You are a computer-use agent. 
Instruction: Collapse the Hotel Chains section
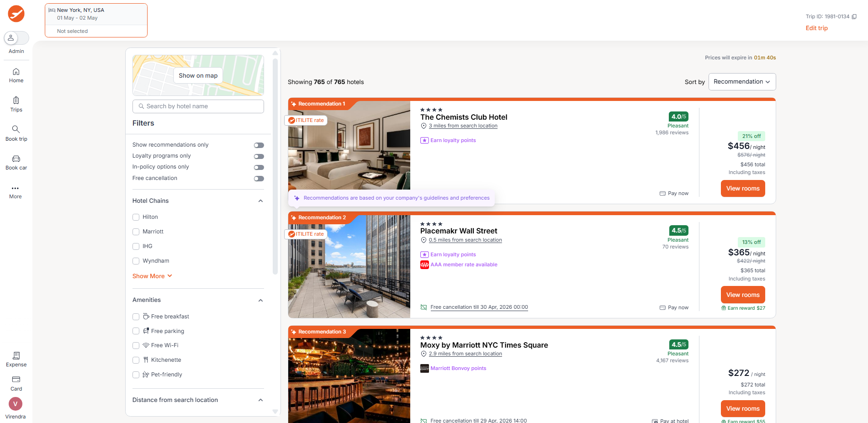click(x=260, y=201)
